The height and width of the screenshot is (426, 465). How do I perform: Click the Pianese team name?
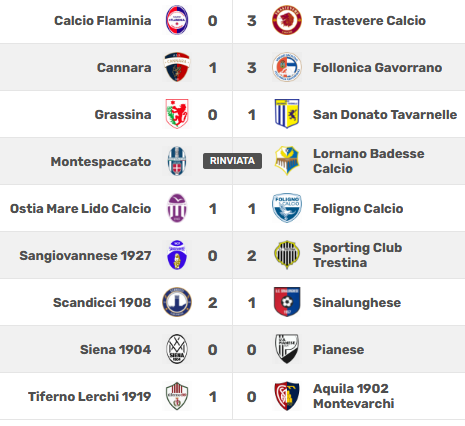339,350
